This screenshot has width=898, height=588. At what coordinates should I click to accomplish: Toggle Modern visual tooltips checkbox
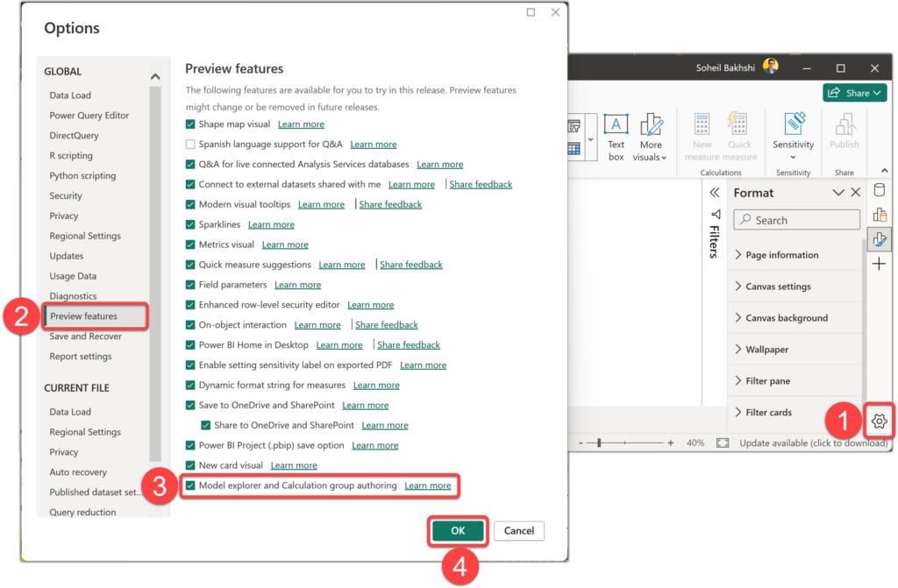click(190, 204)
